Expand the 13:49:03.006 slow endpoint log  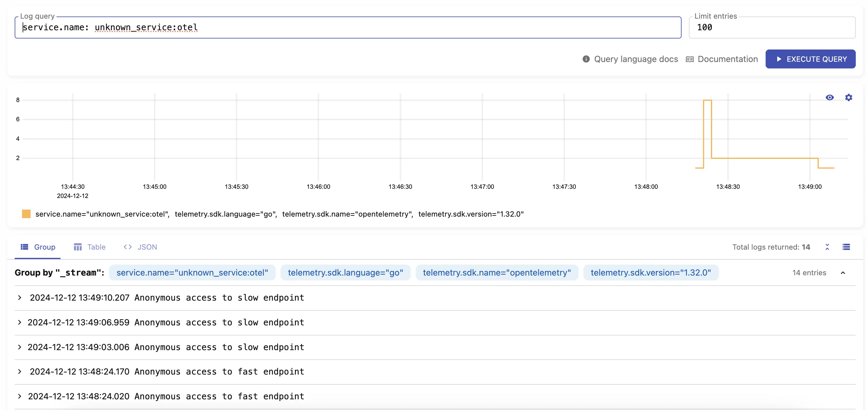[20, 347]
